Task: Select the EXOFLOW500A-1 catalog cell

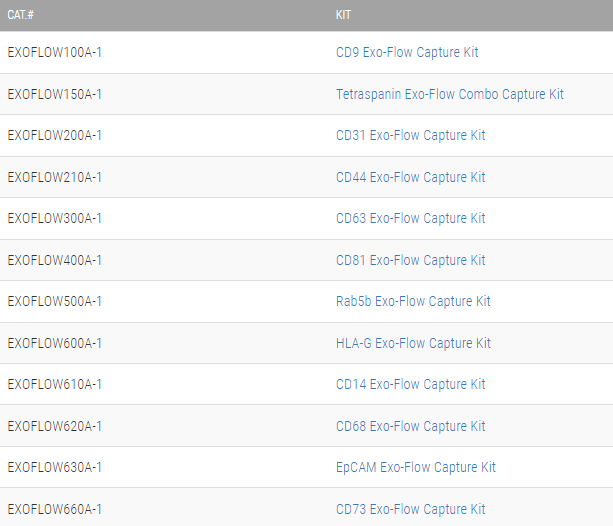Action: [x=54, y=301]
